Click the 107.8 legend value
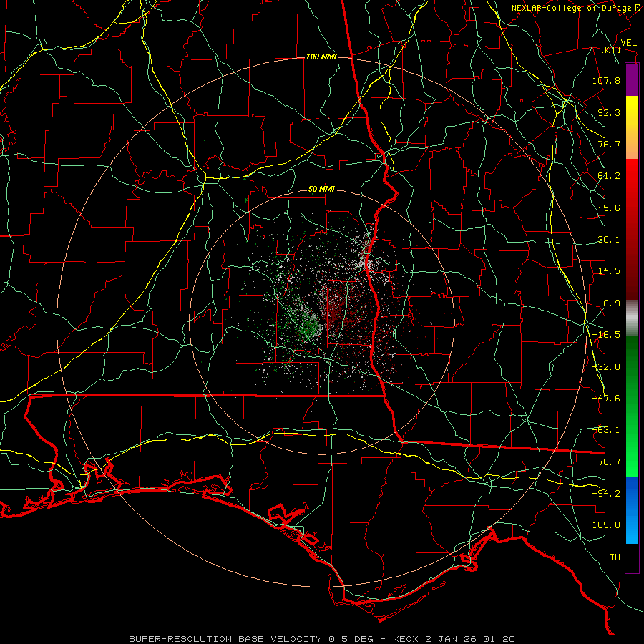Screen dimensions: 644x644 click(x=606, y=80)
